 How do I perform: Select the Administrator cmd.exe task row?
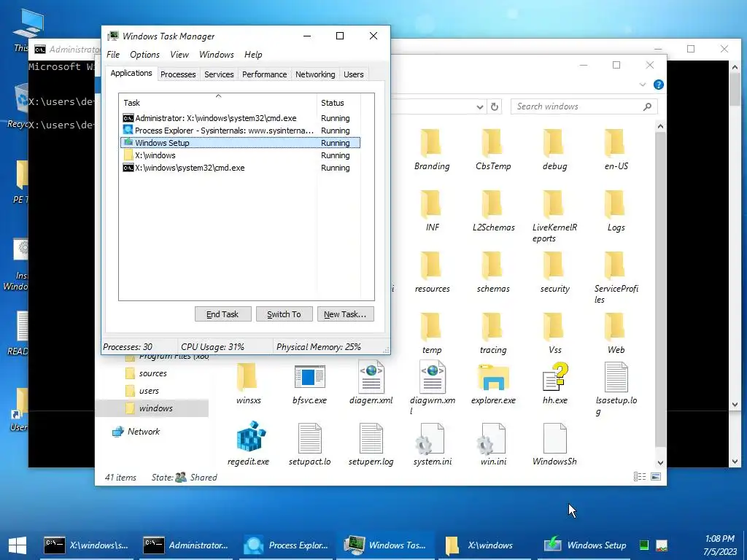[240, 118]
